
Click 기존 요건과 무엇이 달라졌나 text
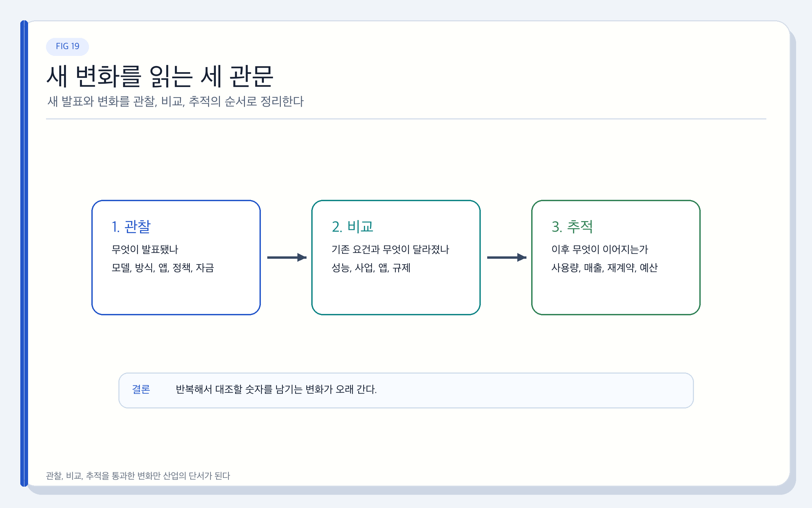pyautogui.click(x=390, y=250)
